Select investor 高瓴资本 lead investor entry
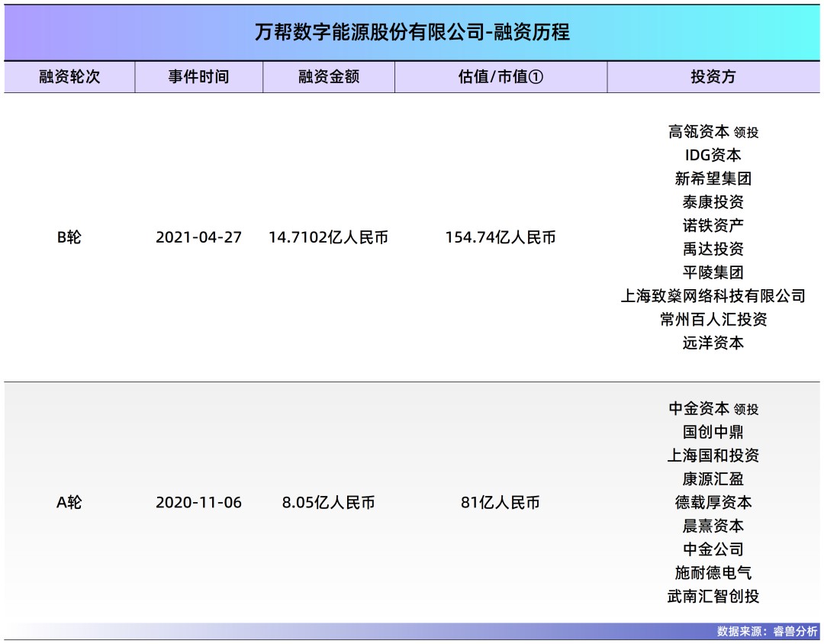Screen dimensions: 824x644 (714, 131)
